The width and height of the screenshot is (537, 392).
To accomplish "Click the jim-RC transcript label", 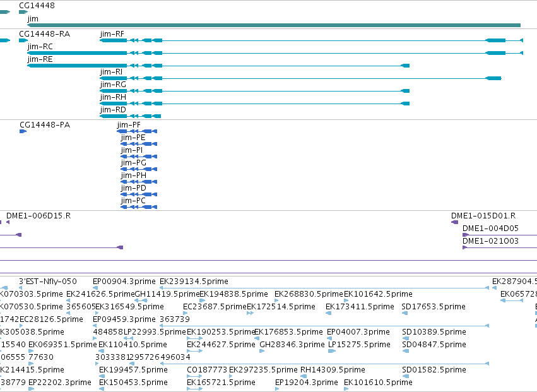I will point(40,47).
